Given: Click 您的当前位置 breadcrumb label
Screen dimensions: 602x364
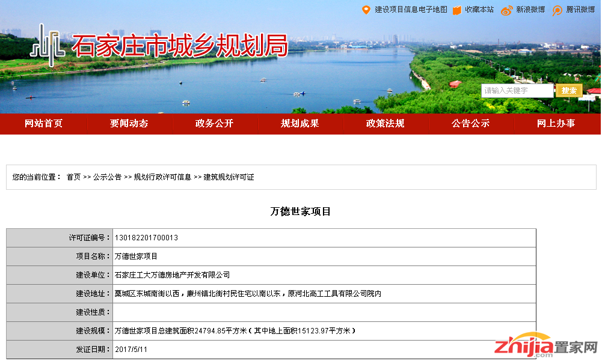Looking at the screenshot, I should pyautogui.click(x=37, y=177).
